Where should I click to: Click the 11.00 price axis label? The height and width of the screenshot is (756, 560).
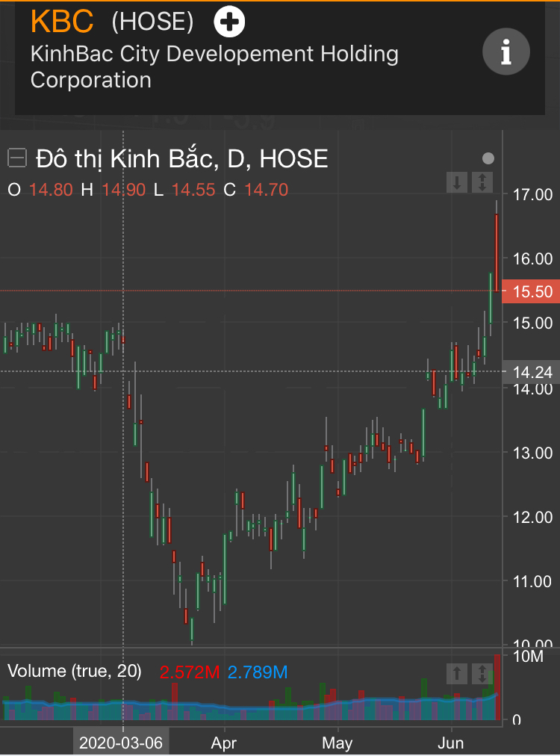(532, 582)
